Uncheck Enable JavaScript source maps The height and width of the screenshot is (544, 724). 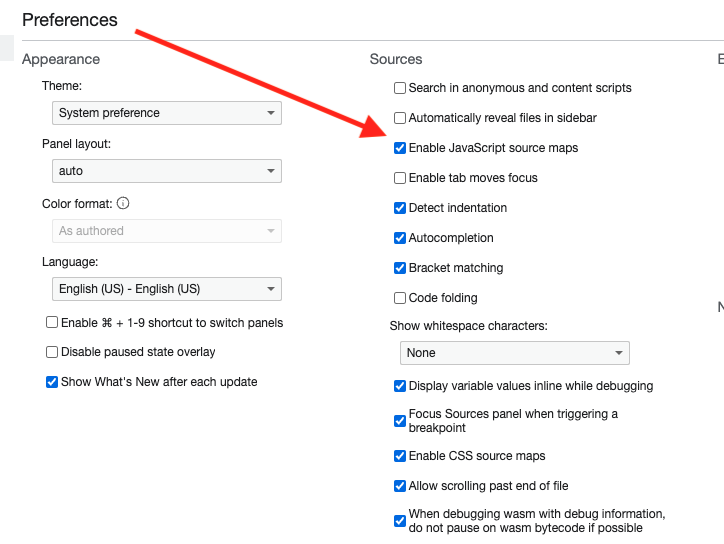[x=400, y=148]
